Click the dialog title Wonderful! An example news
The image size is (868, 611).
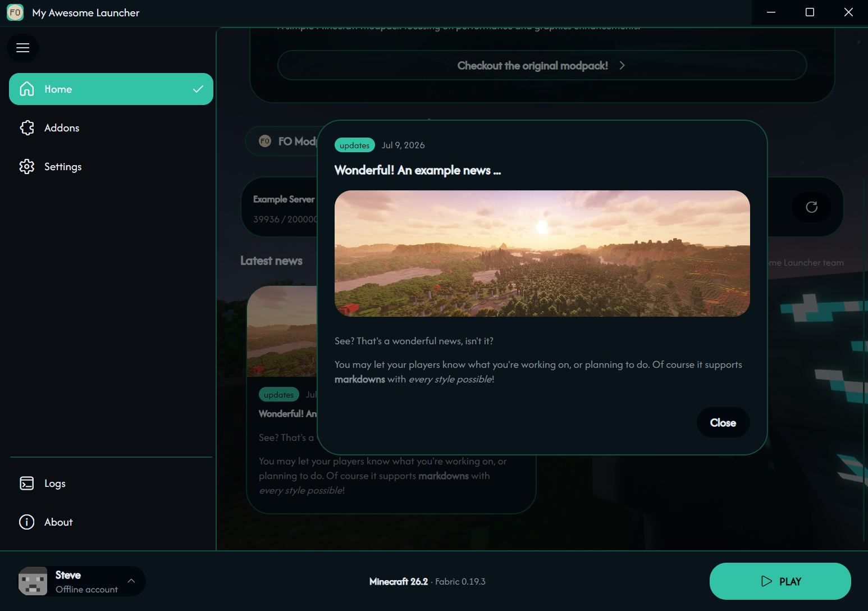[418, 170]
